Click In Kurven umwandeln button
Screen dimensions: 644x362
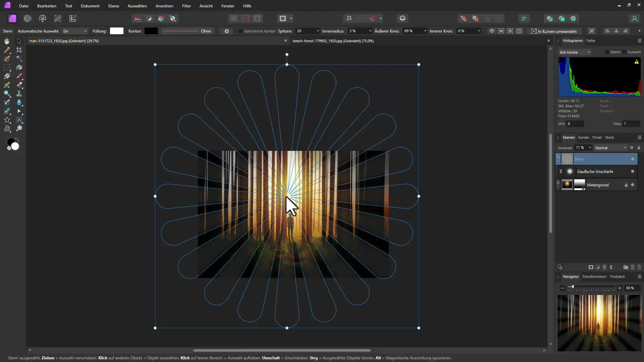(554, 31)
